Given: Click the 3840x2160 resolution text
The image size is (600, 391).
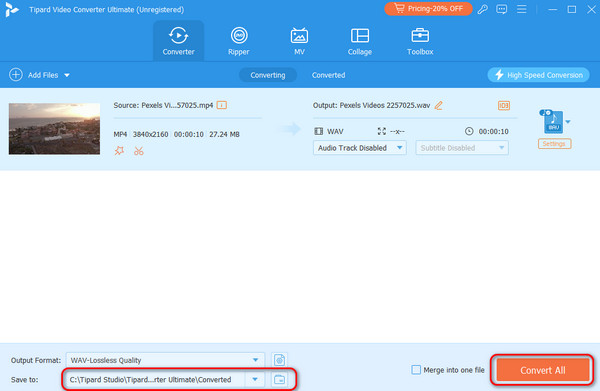Looking at the screenshot, I should tap(150, 134).
